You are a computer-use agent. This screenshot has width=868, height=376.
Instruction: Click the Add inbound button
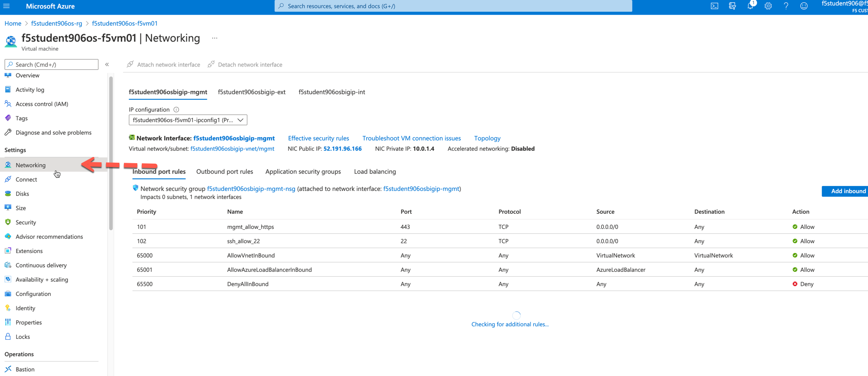[845, 191]
